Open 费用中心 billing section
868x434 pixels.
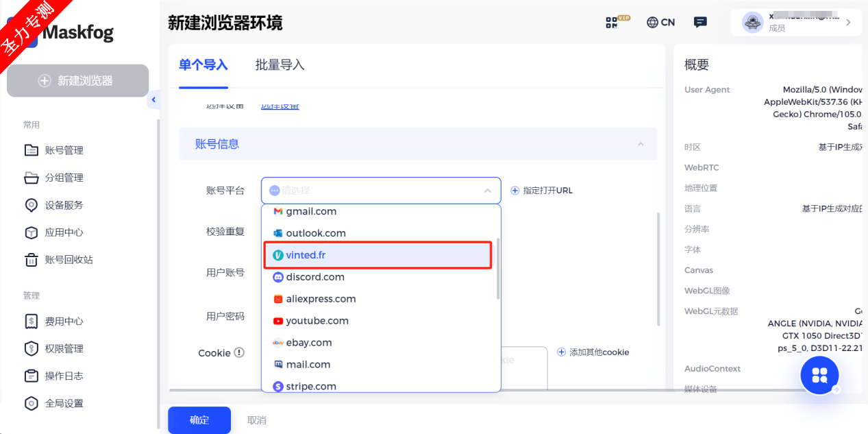click(x=54, y=321)
